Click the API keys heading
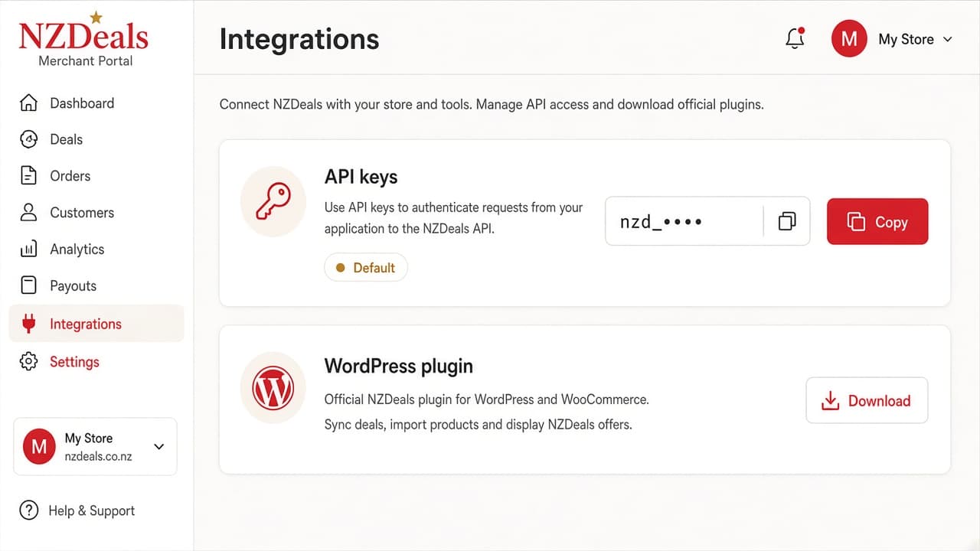Viewport: 980px width, 551px height. click(x=361, y=177)
